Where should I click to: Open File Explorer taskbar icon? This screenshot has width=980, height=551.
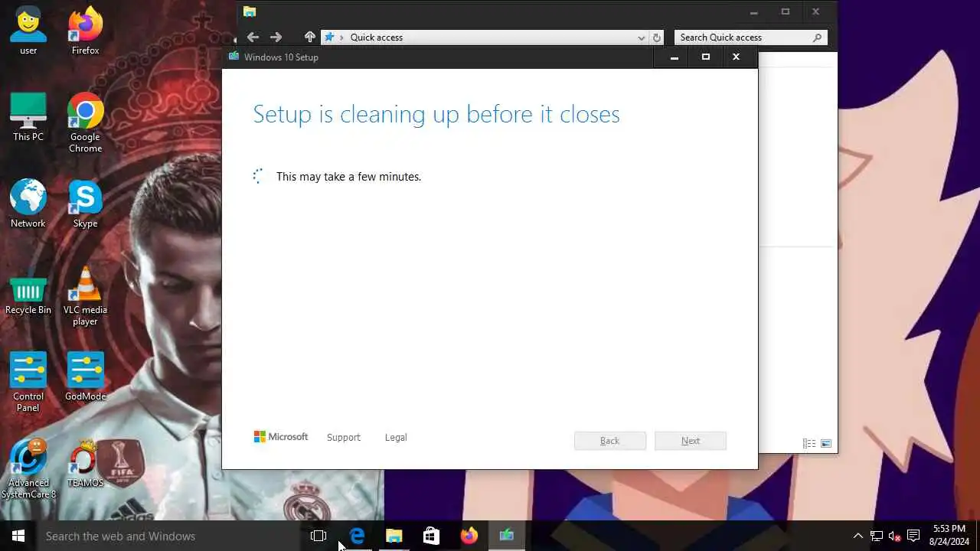pyautogui.click(x=394, y=536)
